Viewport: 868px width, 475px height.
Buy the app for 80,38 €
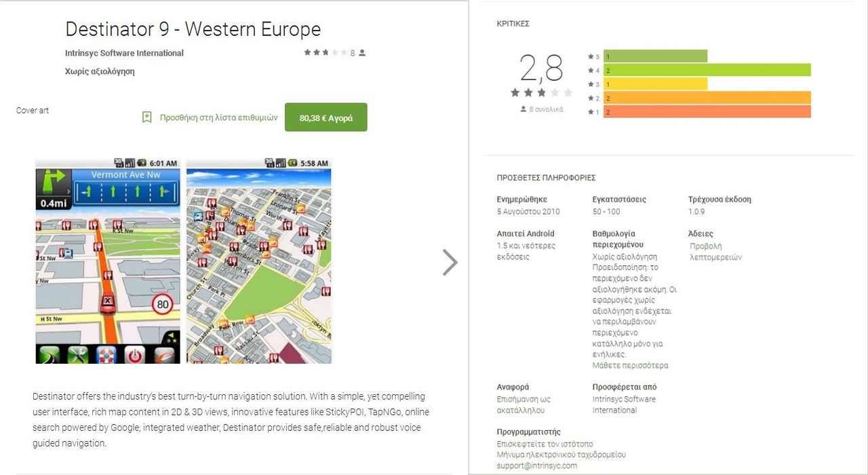pos(326,117)
